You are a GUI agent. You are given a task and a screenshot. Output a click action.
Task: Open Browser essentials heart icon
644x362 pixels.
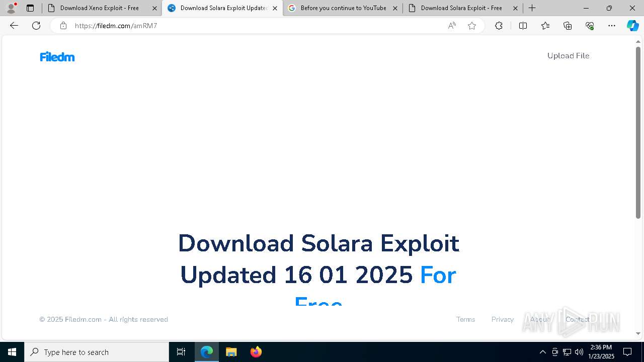tap(590, 26)
